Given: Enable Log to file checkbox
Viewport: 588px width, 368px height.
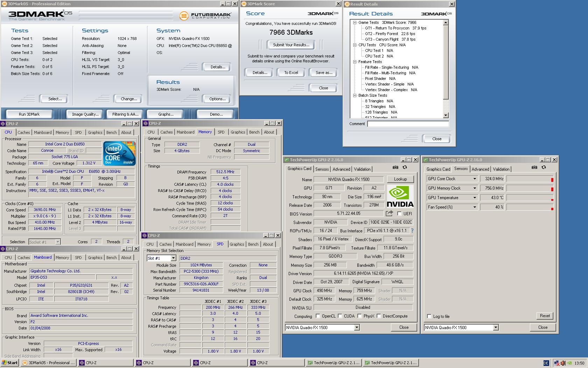Looking at the screenshot, I should click(429, 316).
